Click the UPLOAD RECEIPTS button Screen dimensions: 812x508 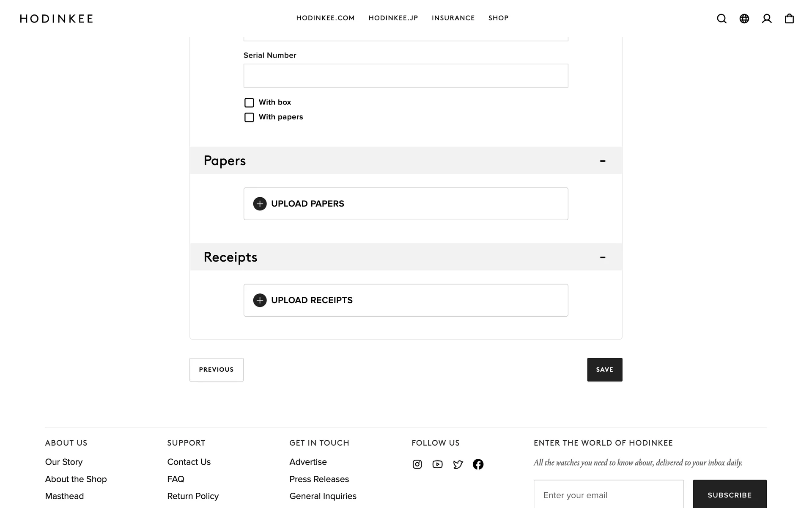406,300
